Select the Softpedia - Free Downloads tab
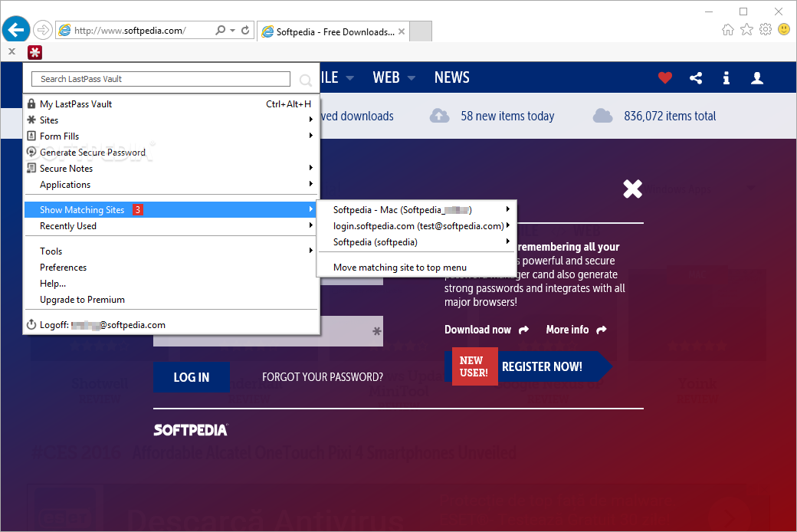The width and height of the screenshot is (797, 532). tap(333, 31)
